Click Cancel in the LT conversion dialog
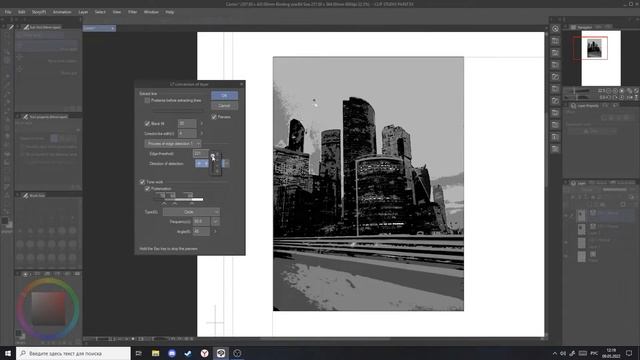 pos(224,106)
